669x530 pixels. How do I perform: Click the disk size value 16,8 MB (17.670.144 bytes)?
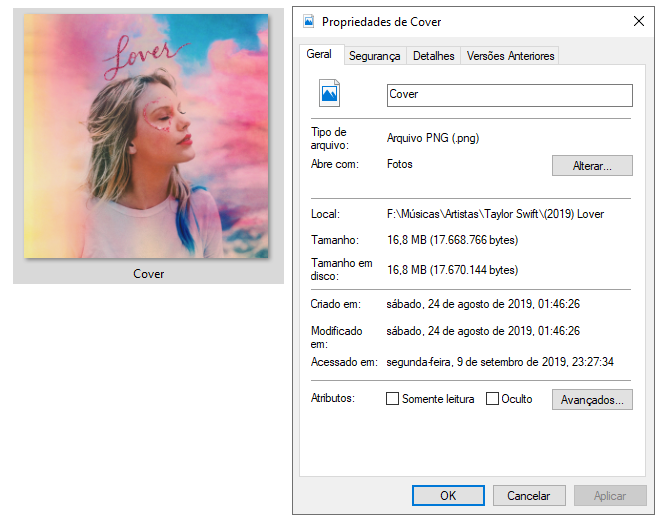pos(452,270)
